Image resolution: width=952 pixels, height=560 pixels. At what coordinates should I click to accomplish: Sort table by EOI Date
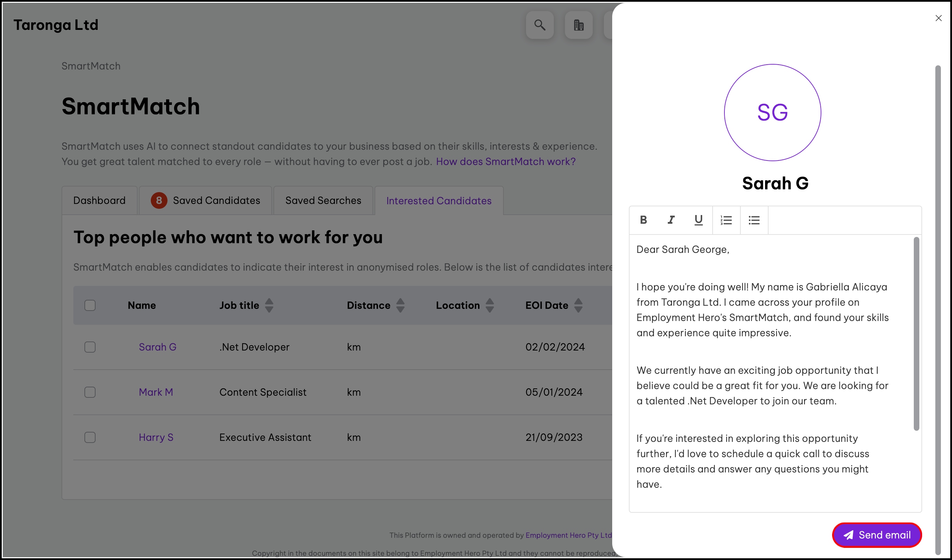pos(578,305)
